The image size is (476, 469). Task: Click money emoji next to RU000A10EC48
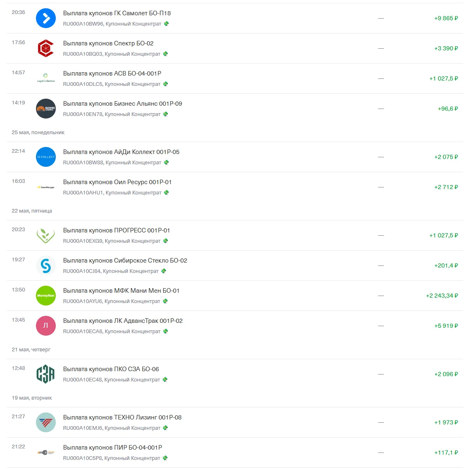(x=165, y=379)
